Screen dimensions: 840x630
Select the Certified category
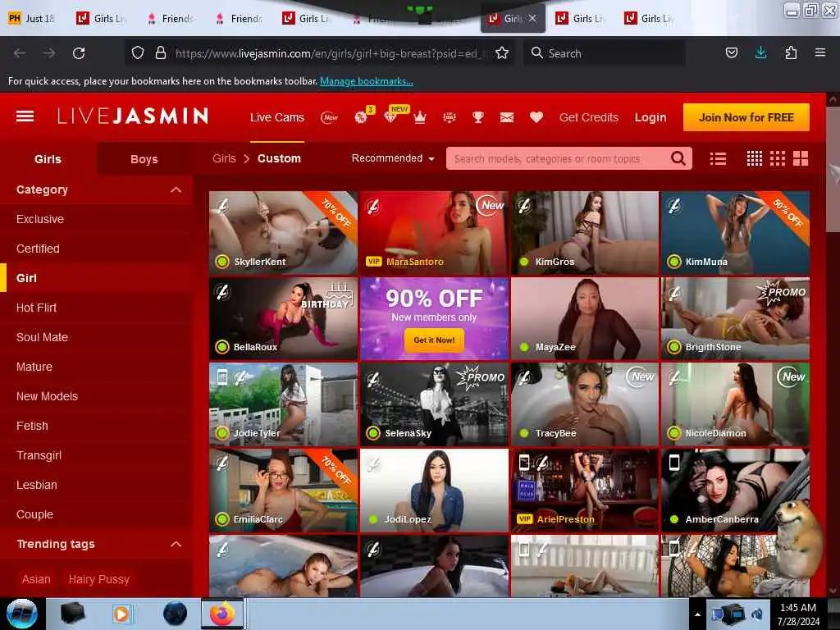point(38,249)
